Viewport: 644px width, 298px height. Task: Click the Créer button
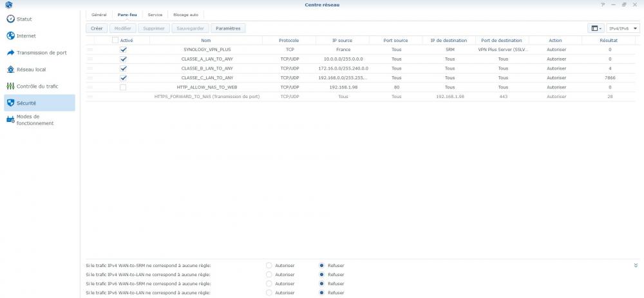click(x=97, y=28)
